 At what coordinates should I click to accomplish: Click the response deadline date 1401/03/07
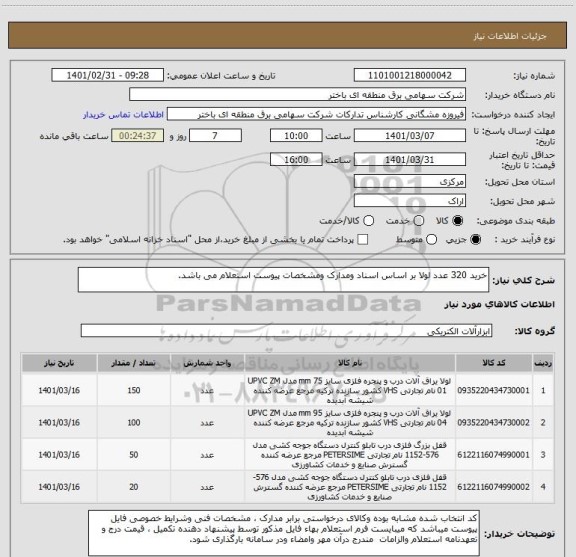410,136
